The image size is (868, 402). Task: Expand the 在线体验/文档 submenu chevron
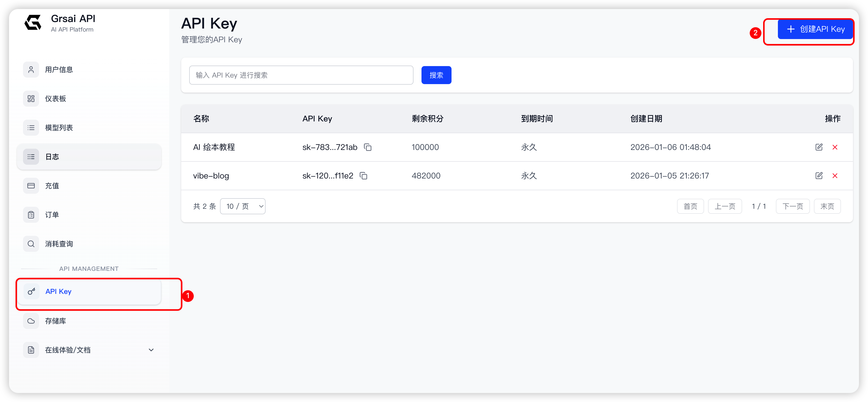tap(151, 350)
